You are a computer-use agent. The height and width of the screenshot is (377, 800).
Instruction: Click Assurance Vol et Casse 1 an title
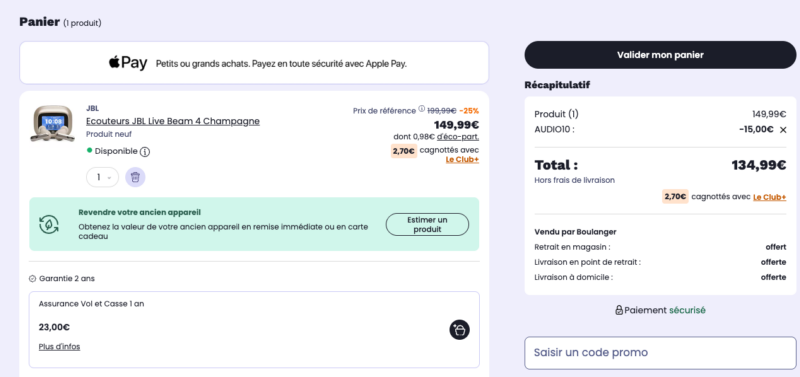pos(91,304)
